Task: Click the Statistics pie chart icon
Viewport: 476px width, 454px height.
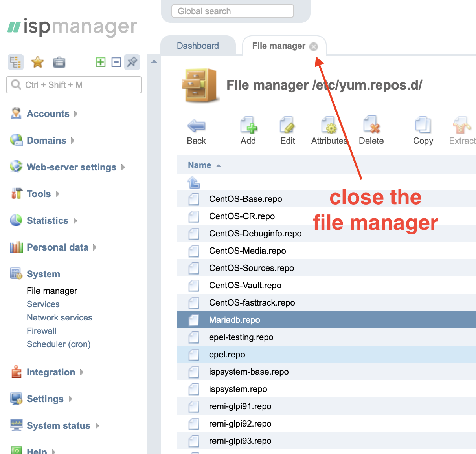Action: (x=16, y=220)
